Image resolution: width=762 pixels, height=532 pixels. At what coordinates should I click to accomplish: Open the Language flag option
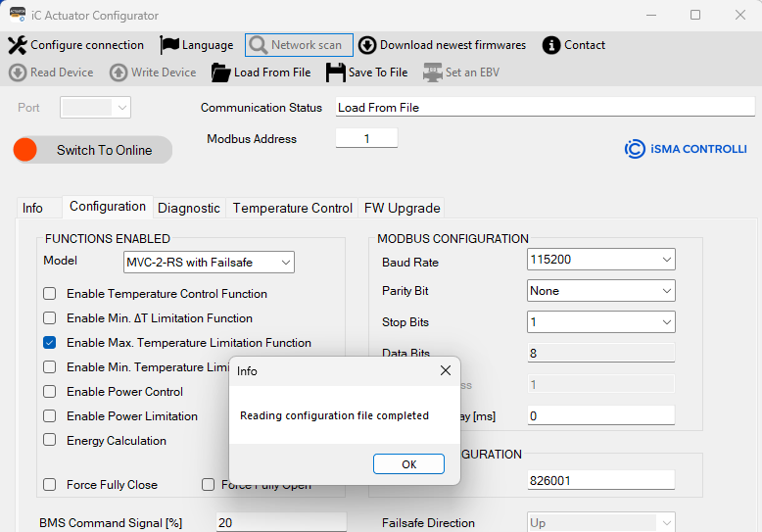[170, 45]
